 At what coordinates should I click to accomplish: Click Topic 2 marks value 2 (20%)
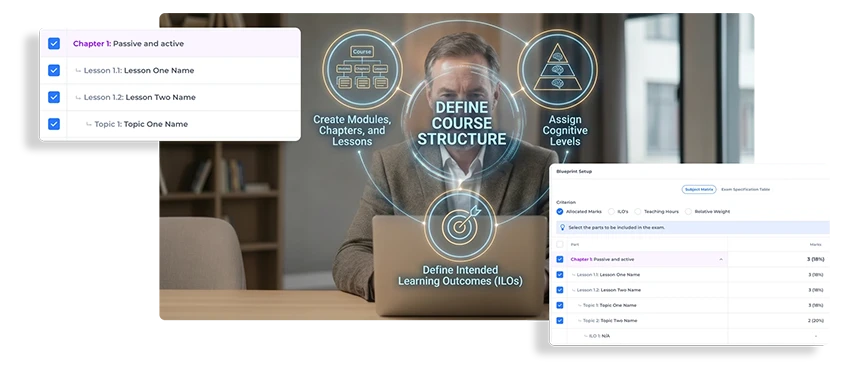815,321
